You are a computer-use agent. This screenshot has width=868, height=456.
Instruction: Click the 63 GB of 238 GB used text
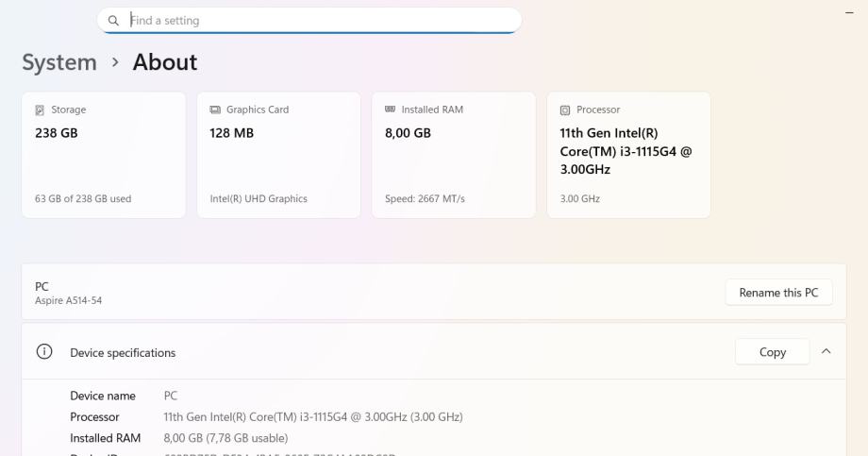84,198
